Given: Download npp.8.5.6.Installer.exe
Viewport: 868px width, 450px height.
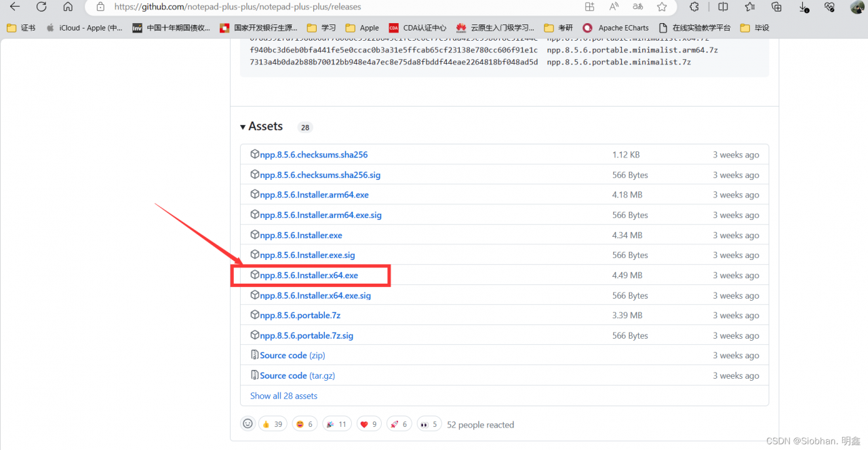Looking at the screenshot, I should coord(301,236).
